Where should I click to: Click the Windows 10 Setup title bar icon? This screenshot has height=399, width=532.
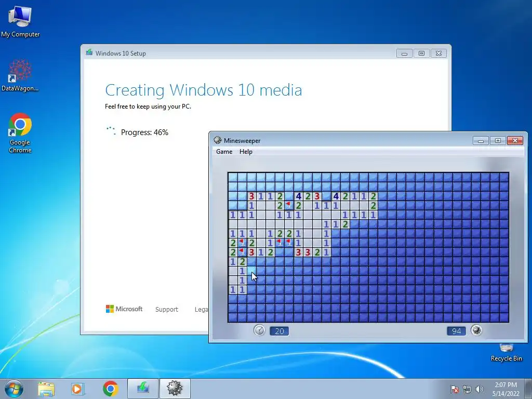click(89, 52)
